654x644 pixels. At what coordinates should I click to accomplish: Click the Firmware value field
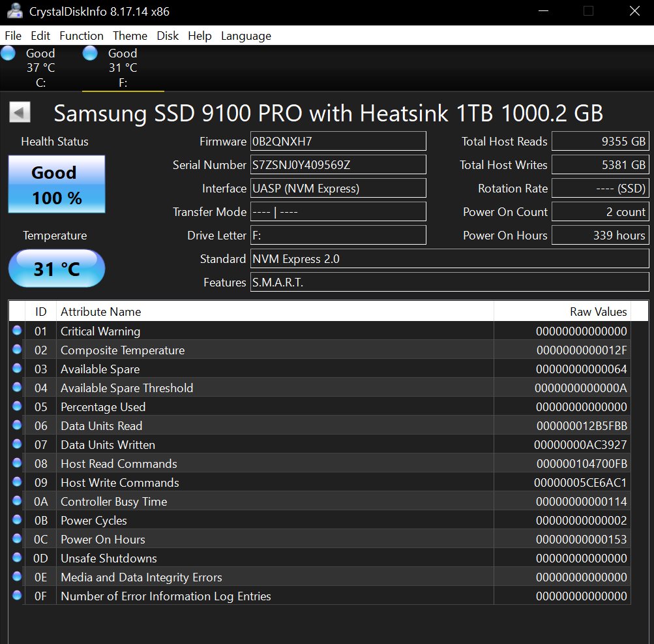click(338, 142)
